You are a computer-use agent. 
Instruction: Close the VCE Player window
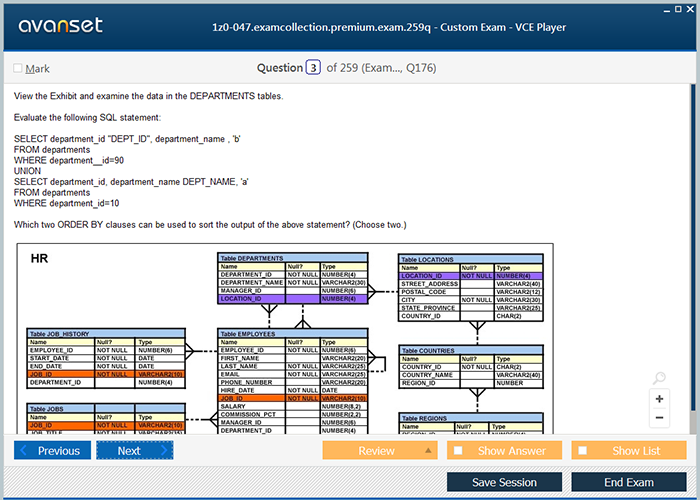point(690,9)
